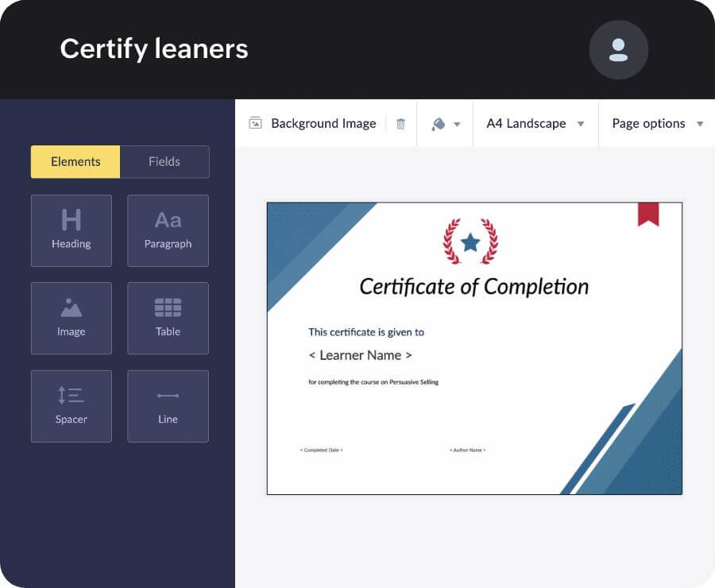
Task: Switch to the Fields tab
Action: pos(164,161)
